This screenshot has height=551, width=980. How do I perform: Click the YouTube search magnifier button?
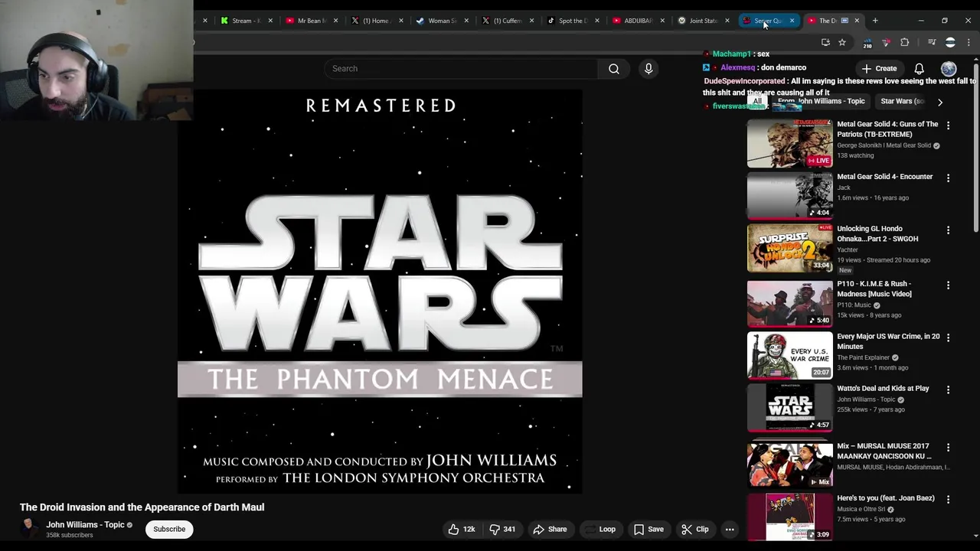click(x=614, y=69)
